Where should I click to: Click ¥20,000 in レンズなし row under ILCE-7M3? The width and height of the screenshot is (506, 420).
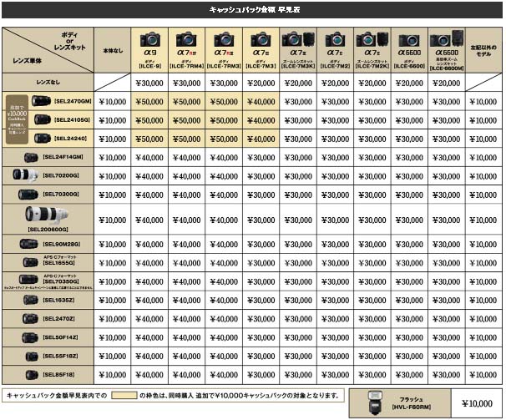point(261,83)
